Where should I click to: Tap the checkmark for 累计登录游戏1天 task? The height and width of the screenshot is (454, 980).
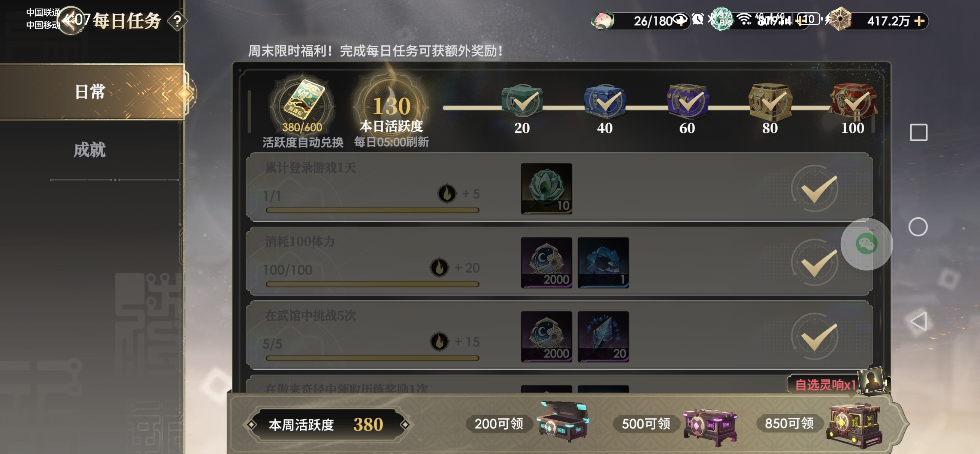(x=816, y=188)
